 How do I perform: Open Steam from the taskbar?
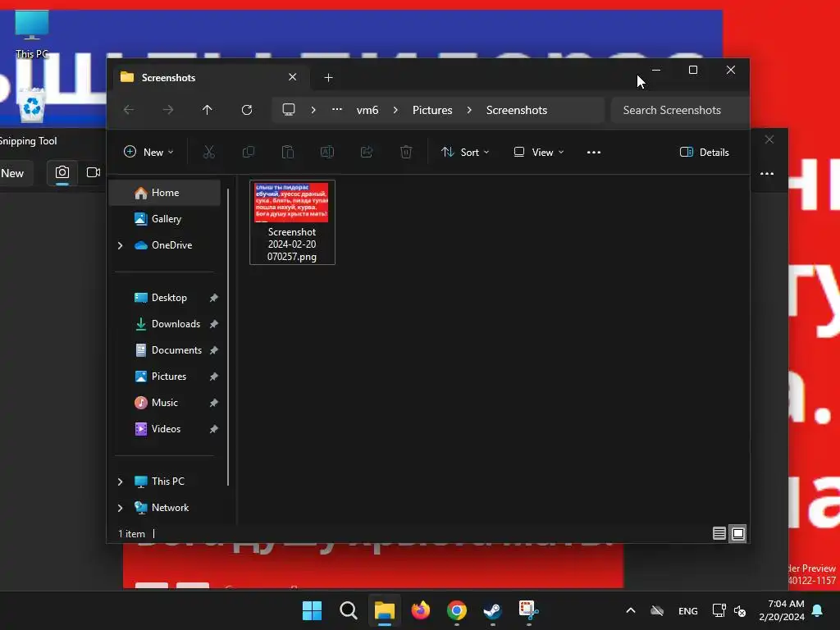492,610
